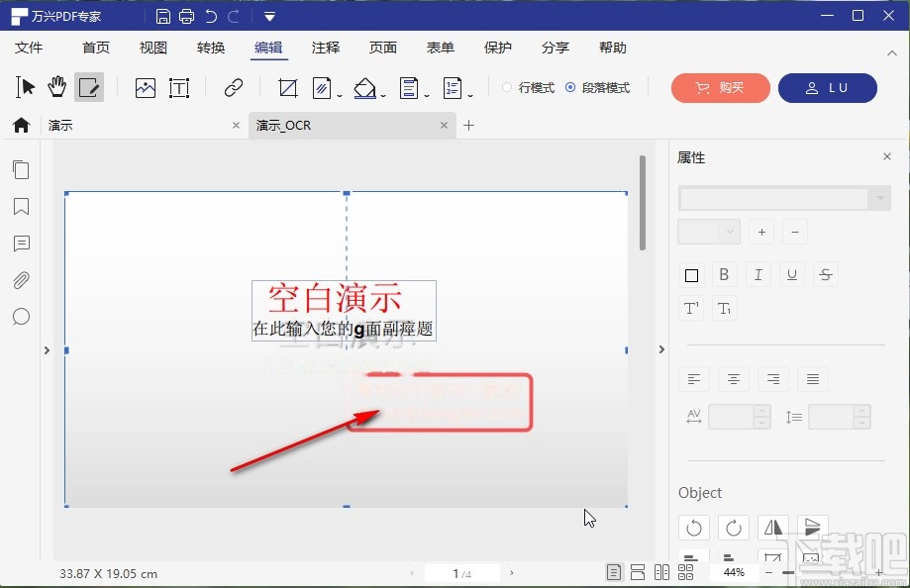The image size is (910, 588).
Task: Undo the last action
Action: click(x=211, y=16)
